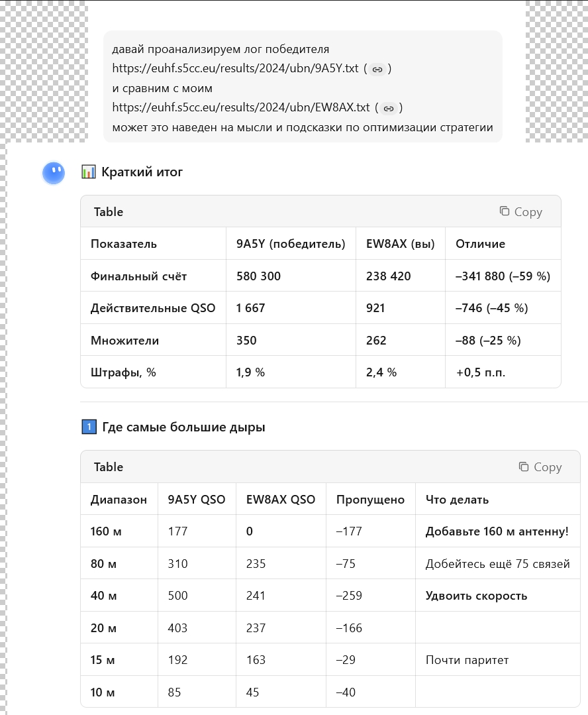Open the 9A5Y.txt results URL

point(235,69)
